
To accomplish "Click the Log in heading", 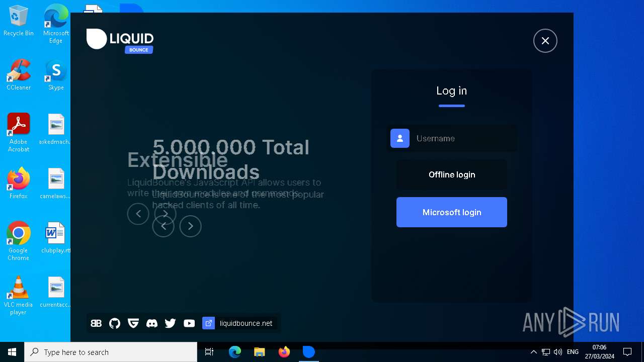I will click(452, 90).
